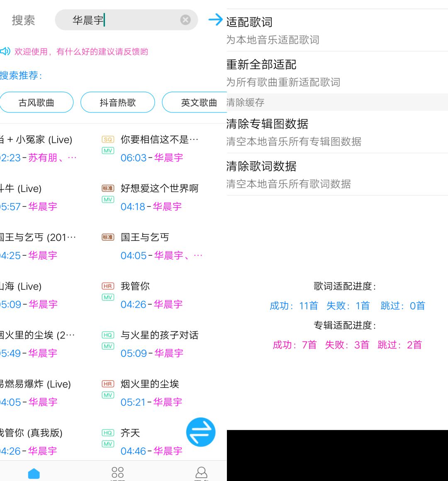Image resolution: width=448 pixels, height=481 pixels.
Task: Tap the floating blue sync button
Action: pyautogui.click(x=201, y=432)
